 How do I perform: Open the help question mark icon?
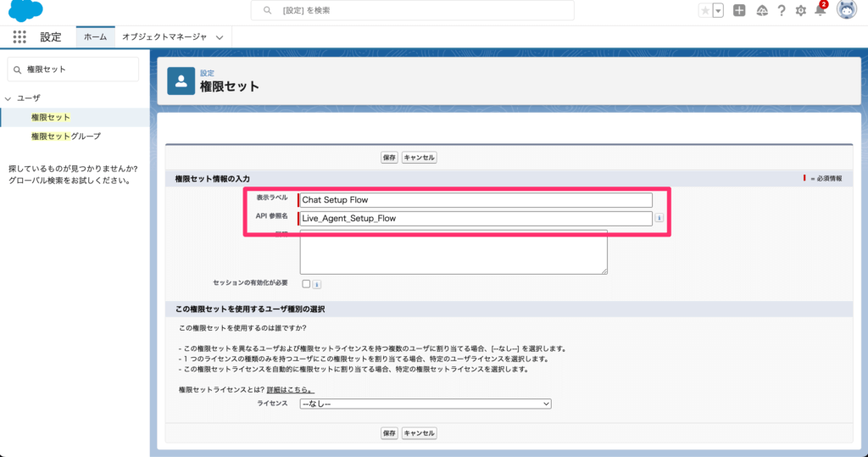782,10
